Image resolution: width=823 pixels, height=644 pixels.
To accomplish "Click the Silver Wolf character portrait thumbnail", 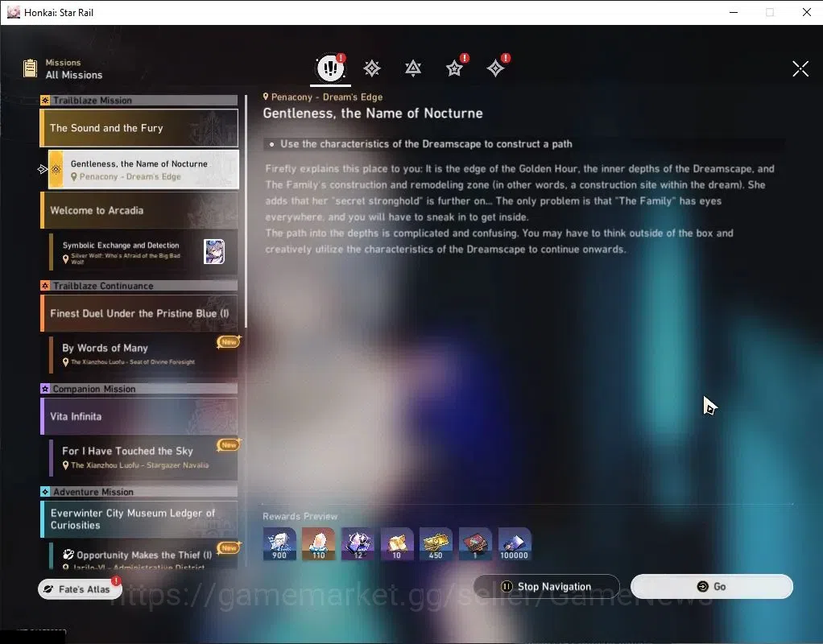I will (214, 251).
